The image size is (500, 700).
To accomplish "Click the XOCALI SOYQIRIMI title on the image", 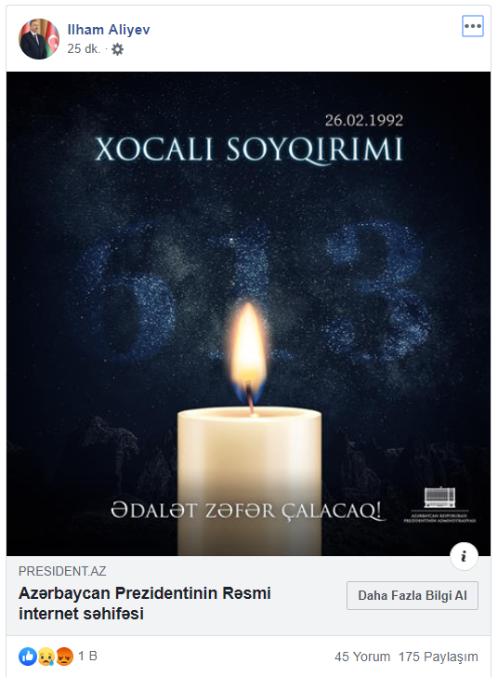I will [x=249, y=149].
